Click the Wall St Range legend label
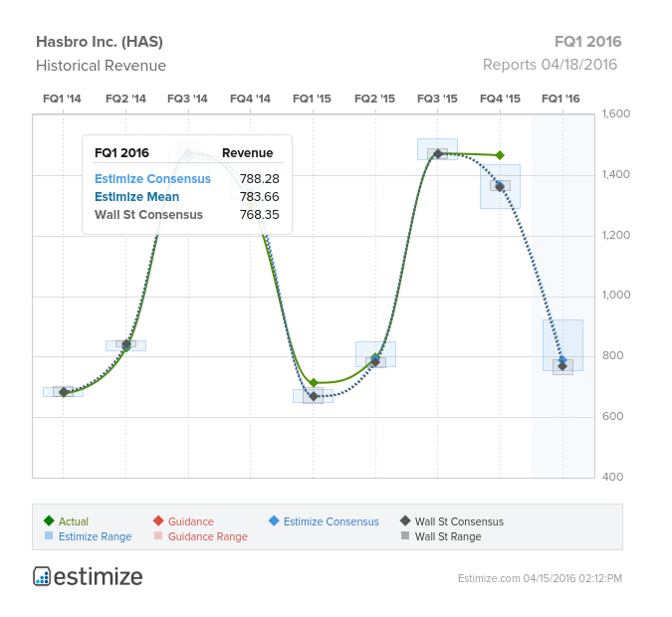The image size is (672, 617). [448, 536]
